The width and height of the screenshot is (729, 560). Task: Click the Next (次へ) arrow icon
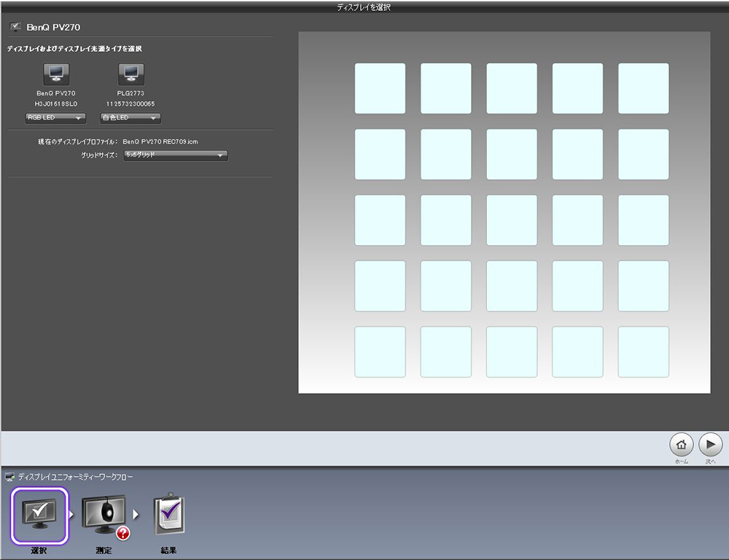click(710, 445)
